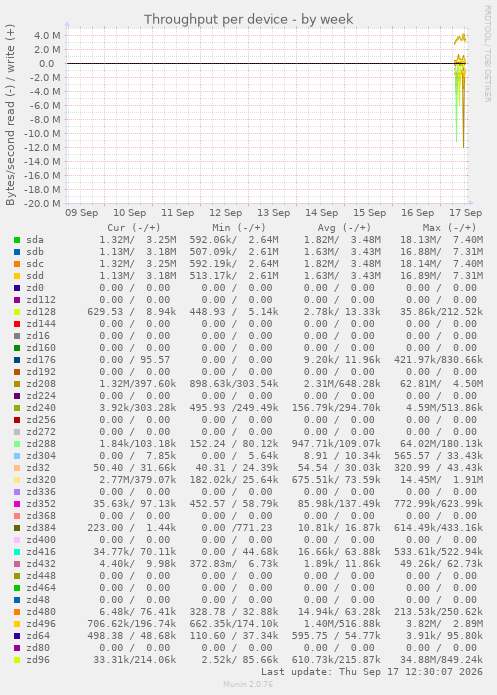Click the 'zd352' device label
The width and height of the screenshot is (497, 695).
(41, 504)
